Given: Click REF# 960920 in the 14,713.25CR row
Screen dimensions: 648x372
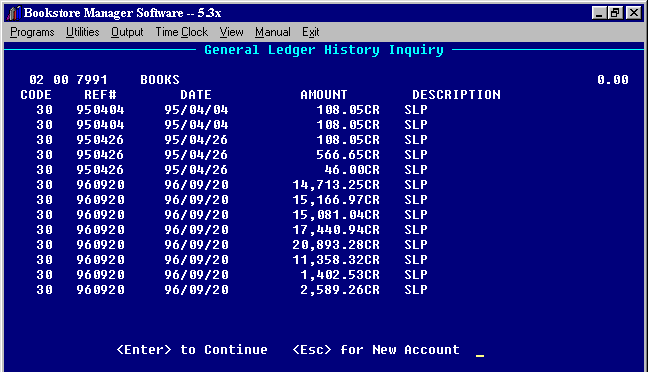Looking at the screenshot, I should (100, 184).
